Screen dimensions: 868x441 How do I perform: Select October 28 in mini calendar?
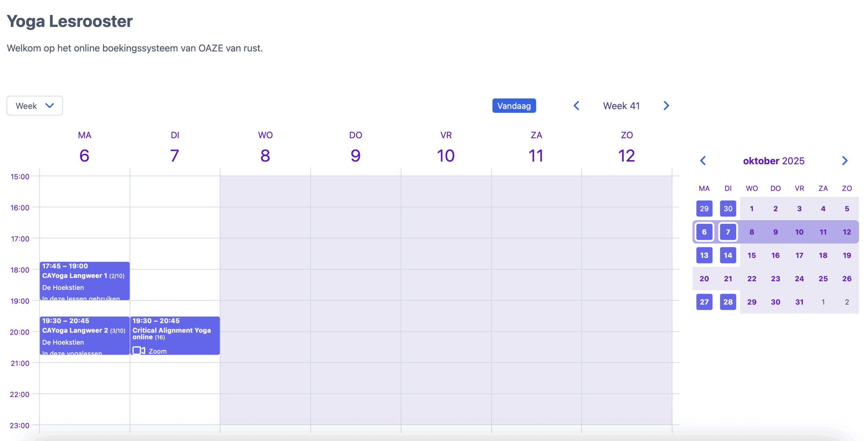728,302
